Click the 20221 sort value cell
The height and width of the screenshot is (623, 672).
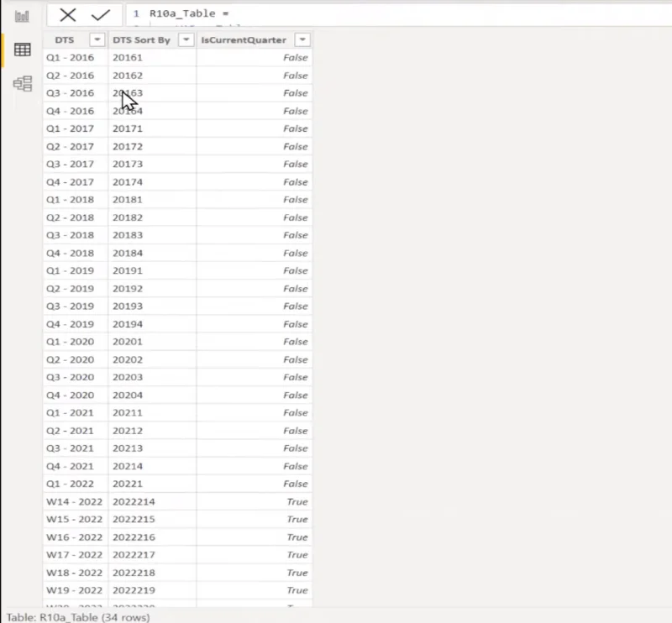[x=153, y=484]
